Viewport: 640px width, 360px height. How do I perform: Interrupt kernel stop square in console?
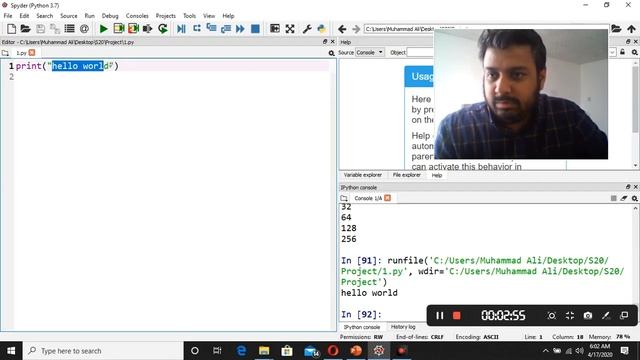[x=613, y=198]
